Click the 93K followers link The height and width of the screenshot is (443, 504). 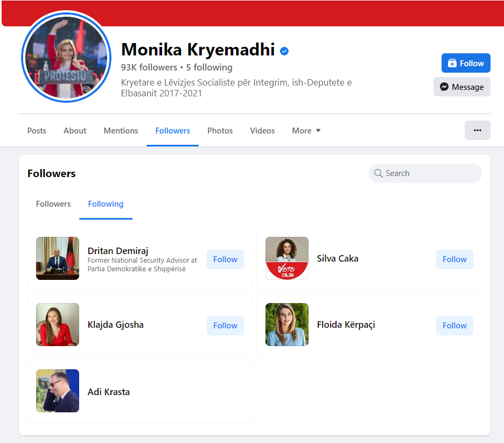(x=149, y=67)
